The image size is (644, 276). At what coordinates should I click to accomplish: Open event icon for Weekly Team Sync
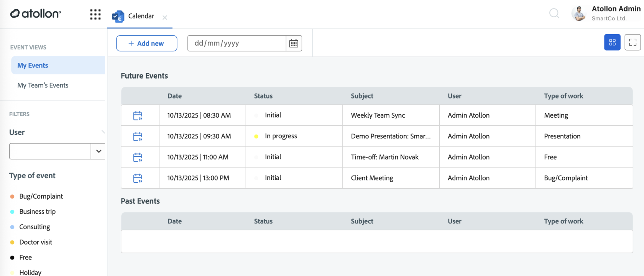tap(138, 115)
